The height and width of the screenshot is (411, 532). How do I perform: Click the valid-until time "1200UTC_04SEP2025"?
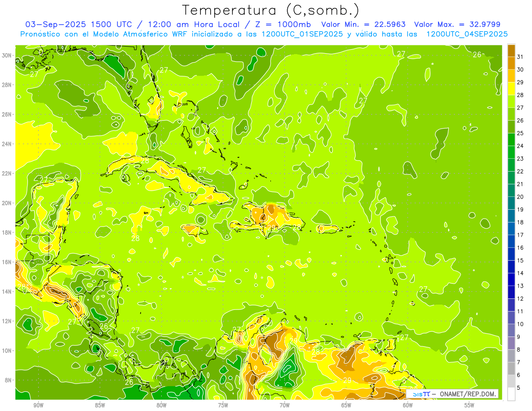467,34
